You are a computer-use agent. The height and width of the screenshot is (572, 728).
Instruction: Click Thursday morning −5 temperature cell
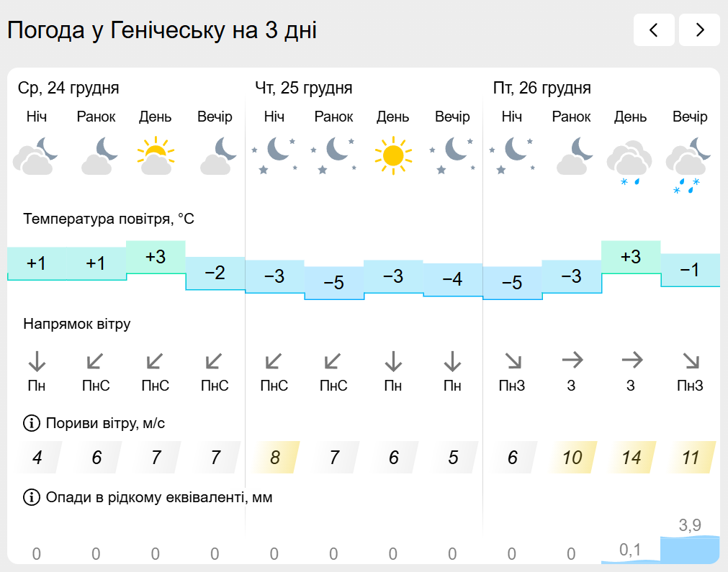coord(333,283)
